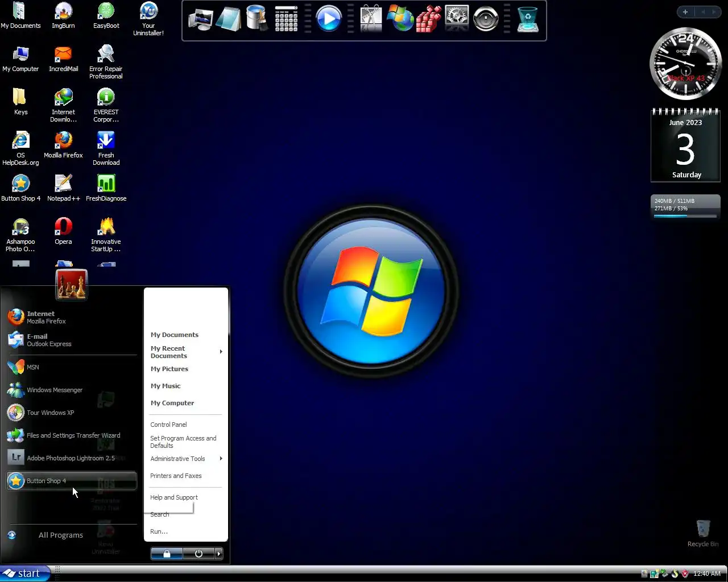Click sidebar next gadgets page arrow
728x582 pixels.
[x=714, y=12]
